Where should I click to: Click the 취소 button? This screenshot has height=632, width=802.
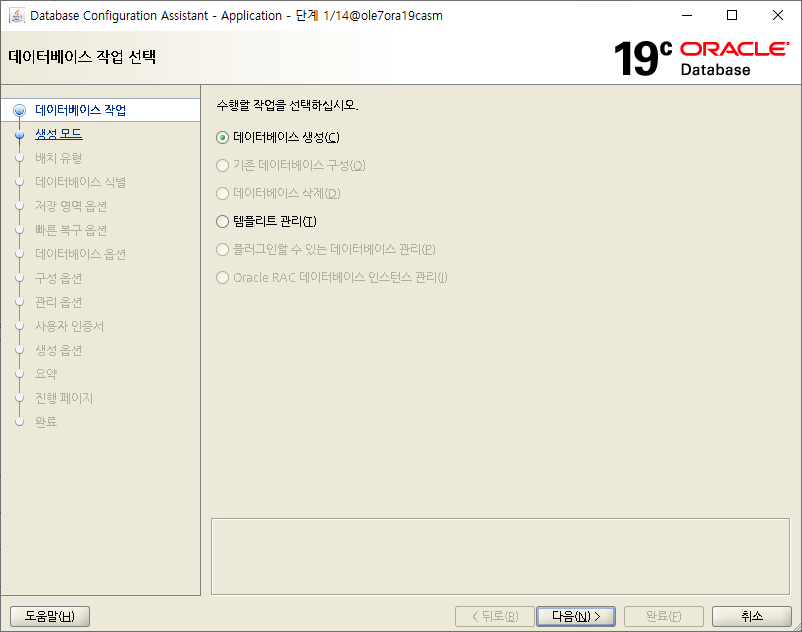click(751, 616)
